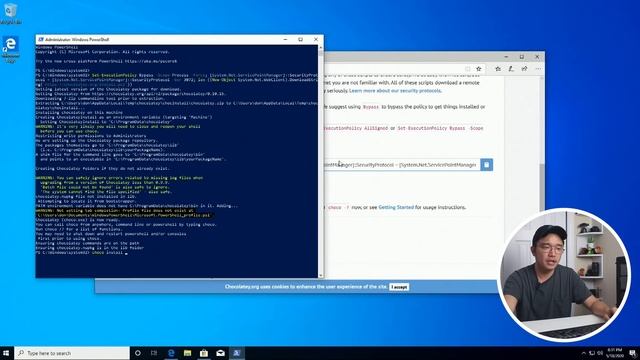Select the Microsoft Edge desktop shortcut
The height and width of the screenshot is (360, 640).
pyautogui.click(x=11, y=49)
